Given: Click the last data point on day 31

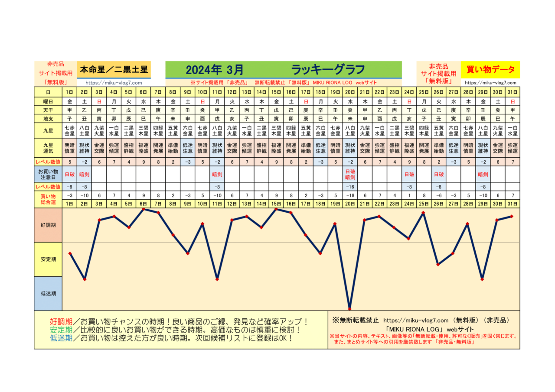Looking at the screenshot, I should coord(512,216).
